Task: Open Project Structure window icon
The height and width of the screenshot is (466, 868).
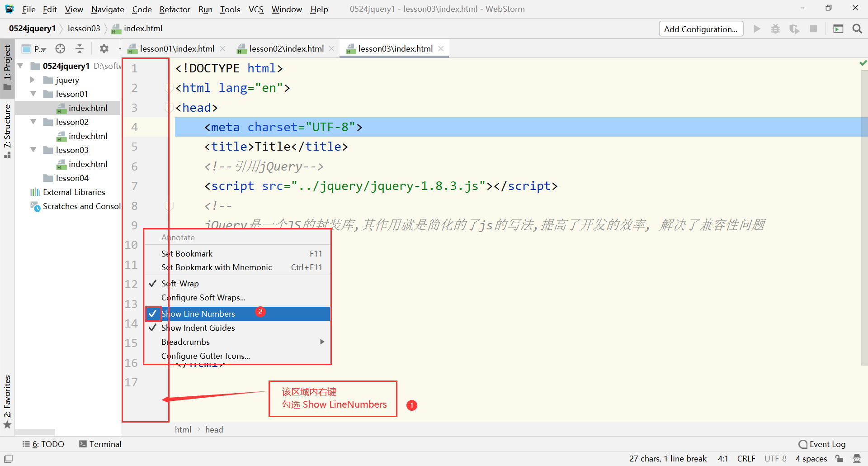Action: point(838,29)
